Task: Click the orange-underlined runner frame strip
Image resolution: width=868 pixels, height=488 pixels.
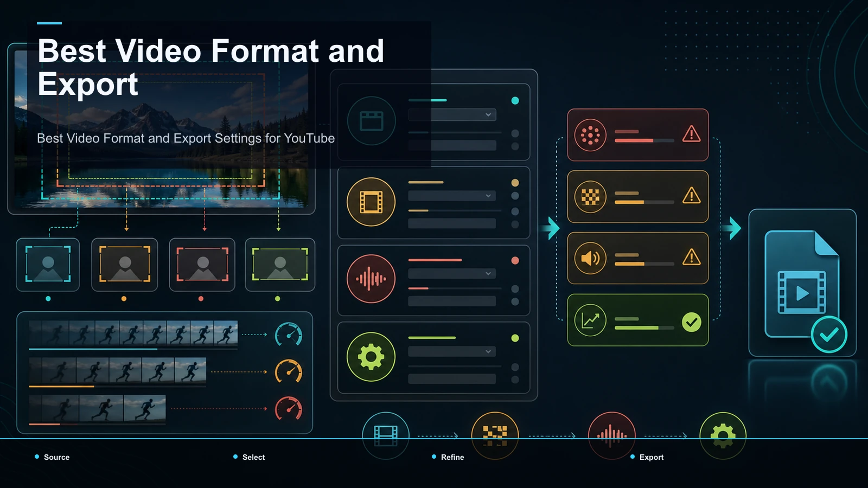Action: click(x=118, y=371)
